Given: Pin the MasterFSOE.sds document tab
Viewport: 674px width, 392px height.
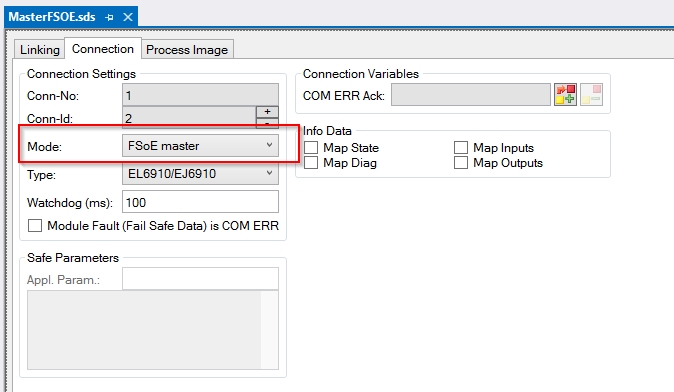Looking at the screenshot, I should (109, 17).
